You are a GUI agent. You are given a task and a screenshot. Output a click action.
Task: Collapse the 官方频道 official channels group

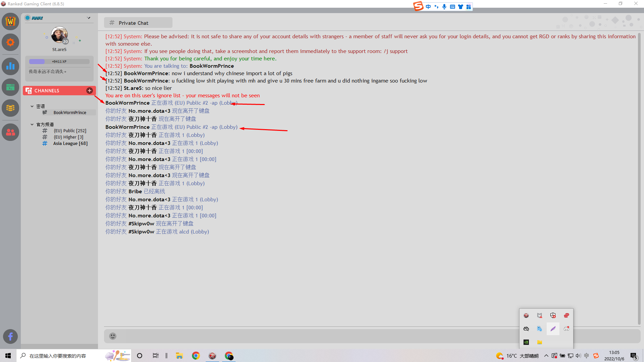(x=32, y=124)
